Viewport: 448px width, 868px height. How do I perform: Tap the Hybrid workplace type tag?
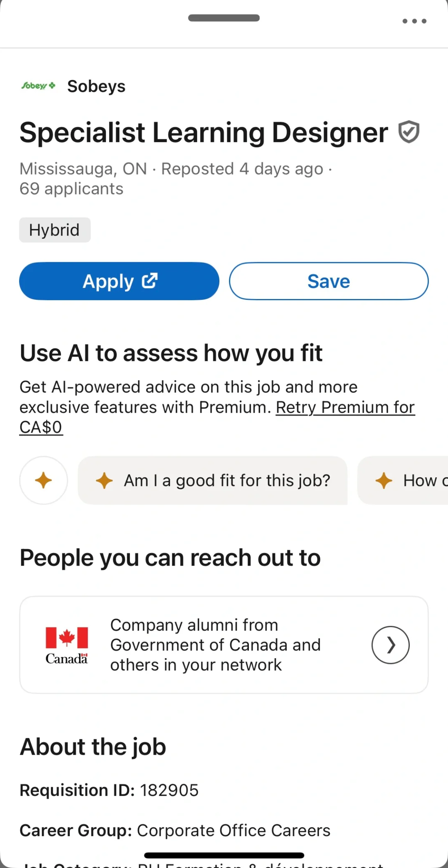tap(54, 230)
